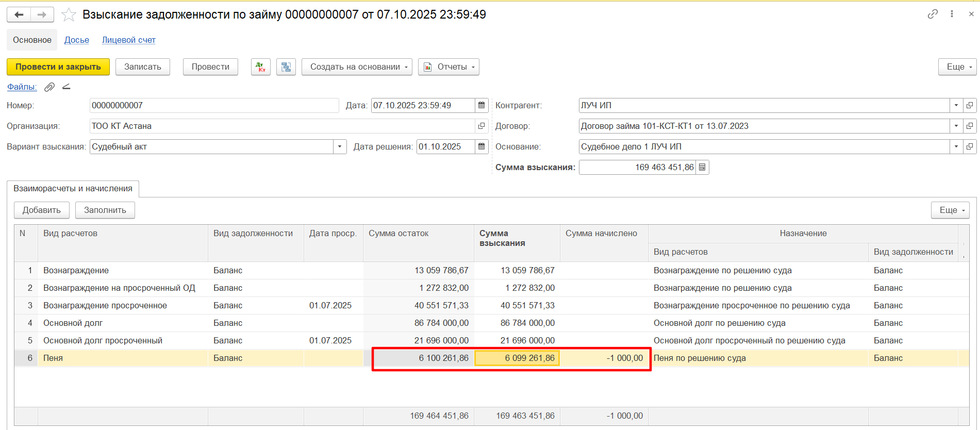Expand the Контрагент dropdown arrow
The width and height of the screenshot is (980, 430).
click(x=956, y=105)
